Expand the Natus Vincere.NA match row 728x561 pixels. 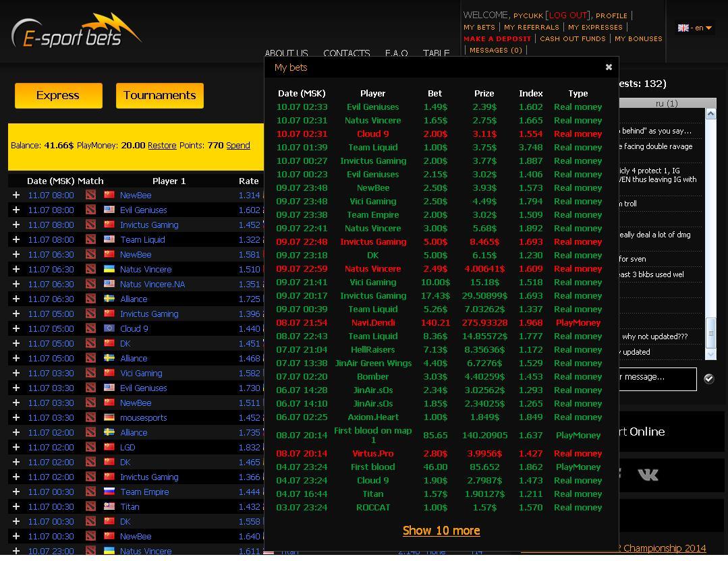pos(16,284)
